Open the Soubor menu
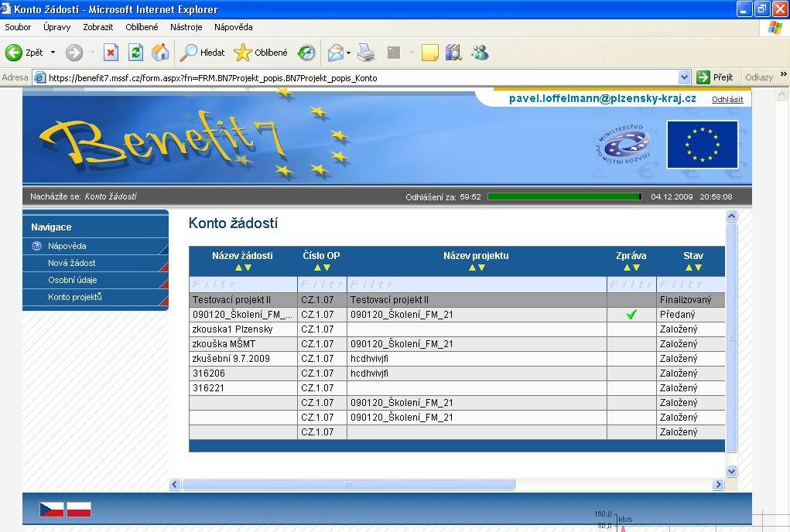Screen dimensions: 790x532 [x=18, y=27]
